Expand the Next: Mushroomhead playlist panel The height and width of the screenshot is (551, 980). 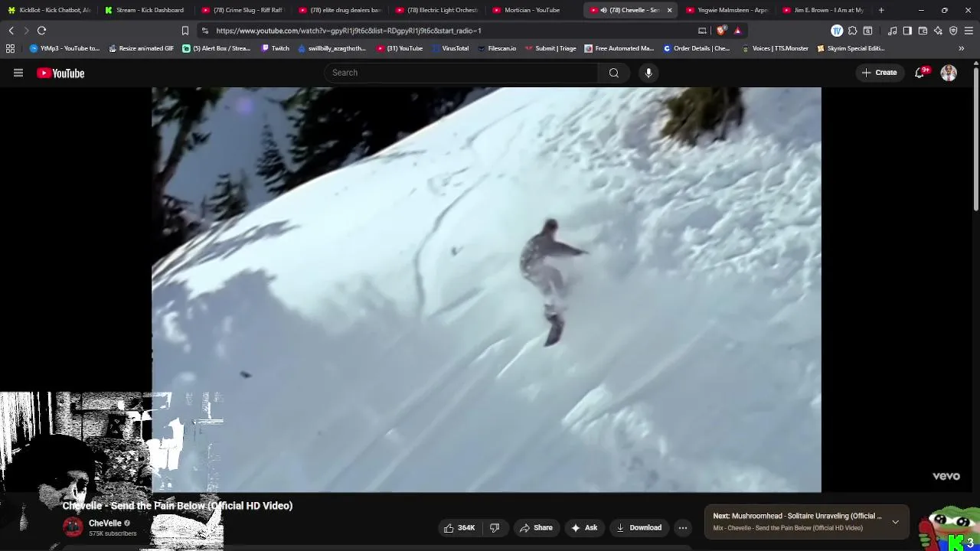click(895, 522)
